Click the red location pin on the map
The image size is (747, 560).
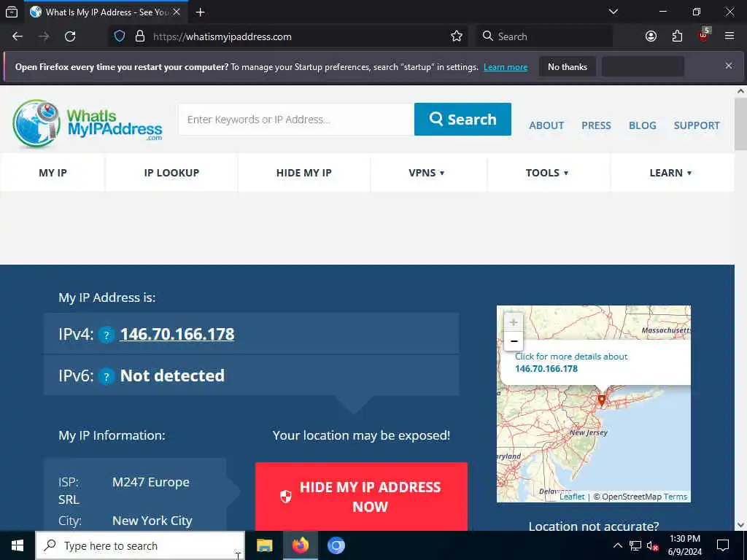pyautogui.click(x=602, y=400)
